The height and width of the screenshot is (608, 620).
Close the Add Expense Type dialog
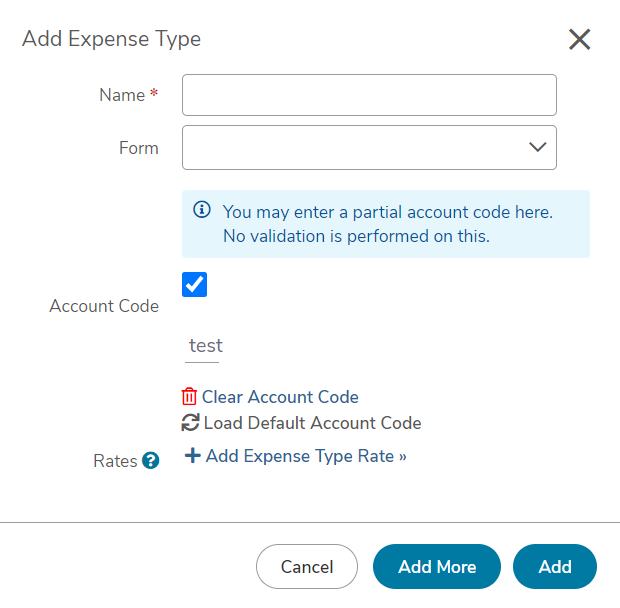click(x=579, y=40)
